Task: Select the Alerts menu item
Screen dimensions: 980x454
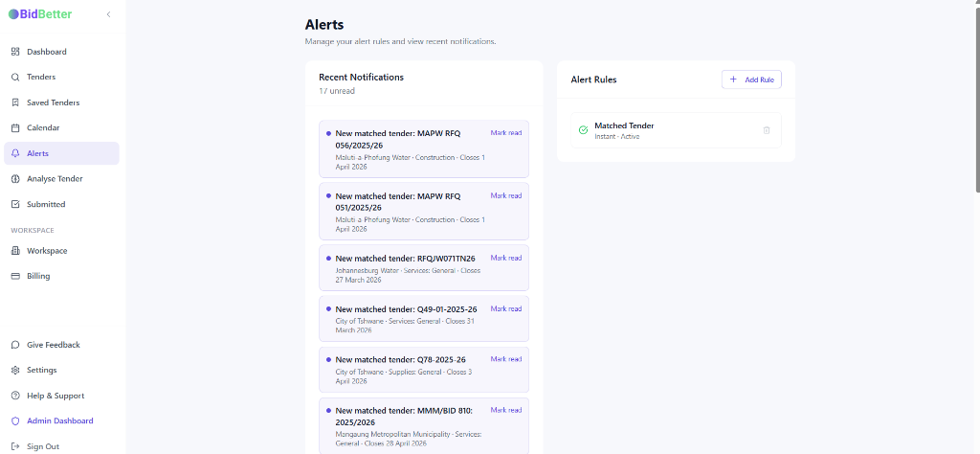Action: [x=61, y=153]
